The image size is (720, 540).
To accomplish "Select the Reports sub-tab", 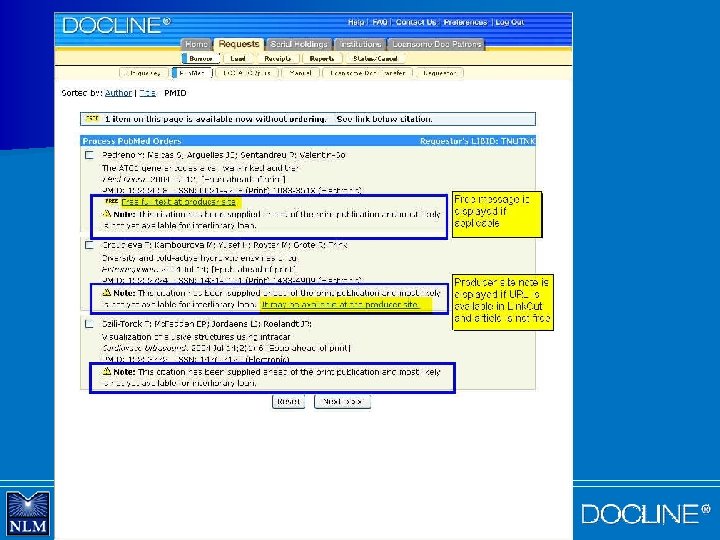I will pyautogui.click(x=321, y=58).
